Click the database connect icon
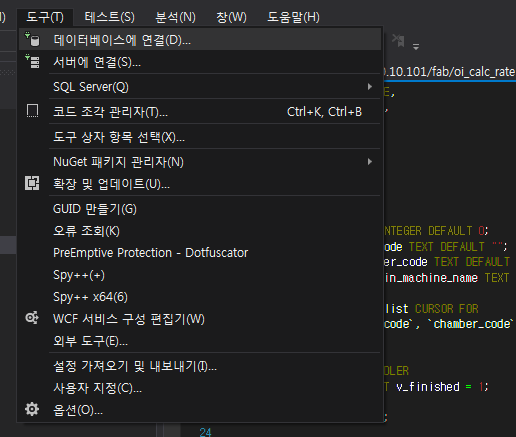The image size is (516, 437). tap(33, 39)
